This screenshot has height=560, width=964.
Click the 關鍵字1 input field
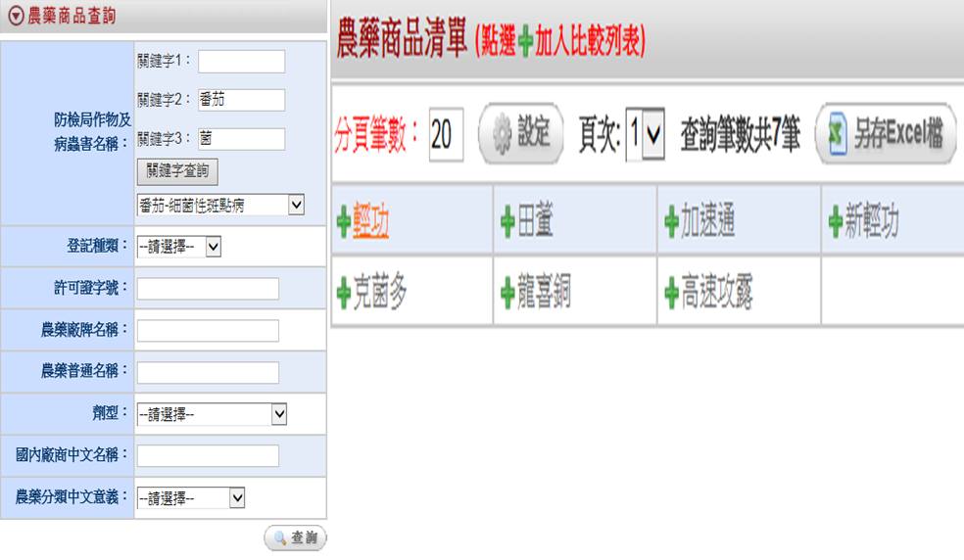241,62
